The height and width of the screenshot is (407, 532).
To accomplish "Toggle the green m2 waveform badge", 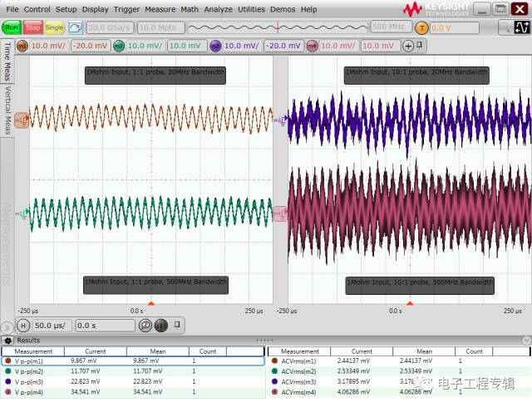I will coord(119,46).
